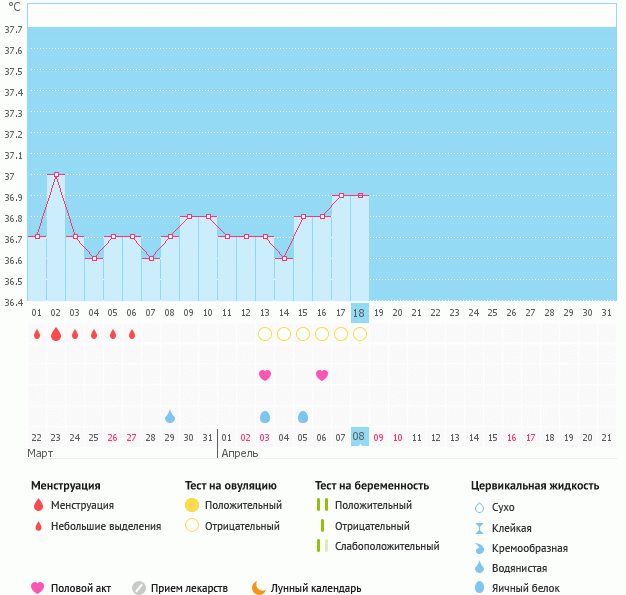Viewport: 626px width, 595px height.
Task: Select the egg-white fluid icon on day 13
Action: pyautogui.click(x=265, y=416)
